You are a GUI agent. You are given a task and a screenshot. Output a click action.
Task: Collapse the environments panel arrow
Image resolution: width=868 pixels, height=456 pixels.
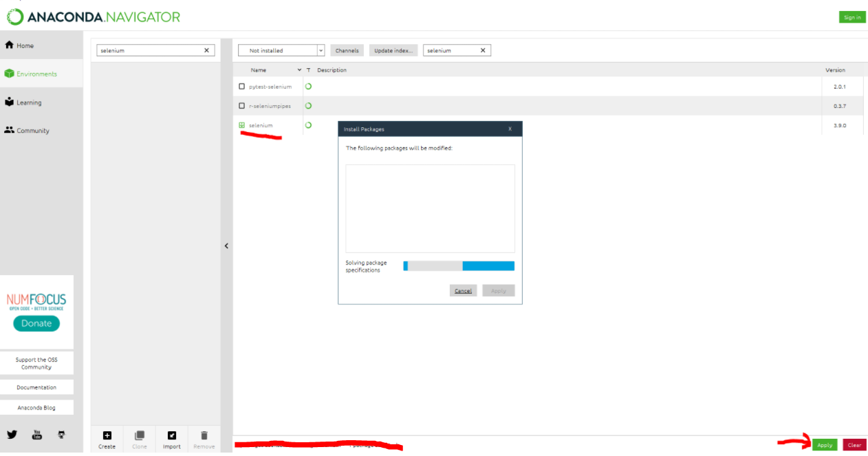click(226, 246)
